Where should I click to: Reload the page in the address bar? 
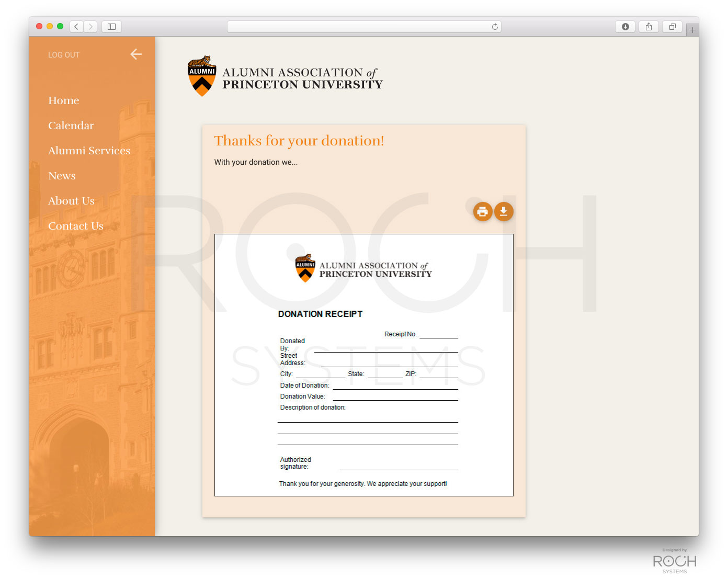click(495, 27)
